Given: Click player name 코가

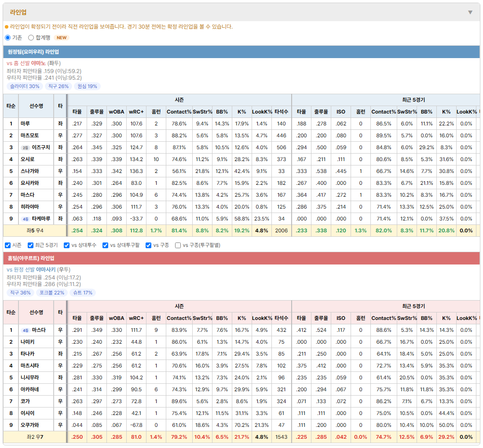Looking at the screenshot, I should (x=25, y=401).
